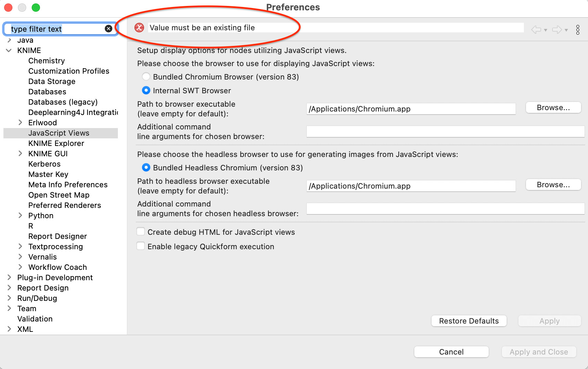Open Deeplearning4J Integration preferences
588x369 pixels.
point(73,112)
